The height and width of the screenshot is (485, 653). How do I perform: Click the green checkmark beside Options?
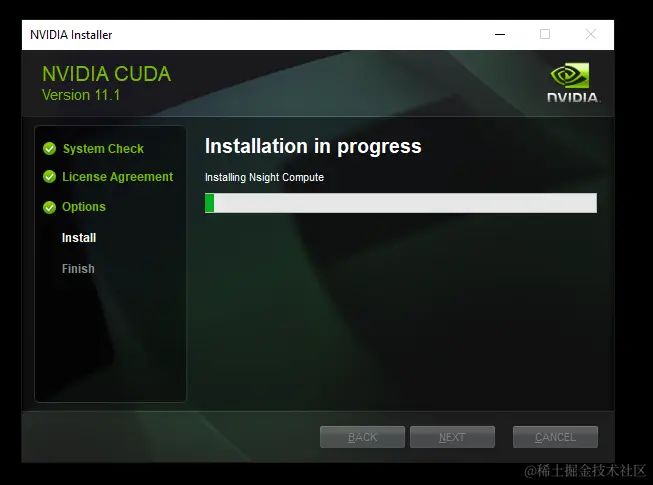coord(49,207)
